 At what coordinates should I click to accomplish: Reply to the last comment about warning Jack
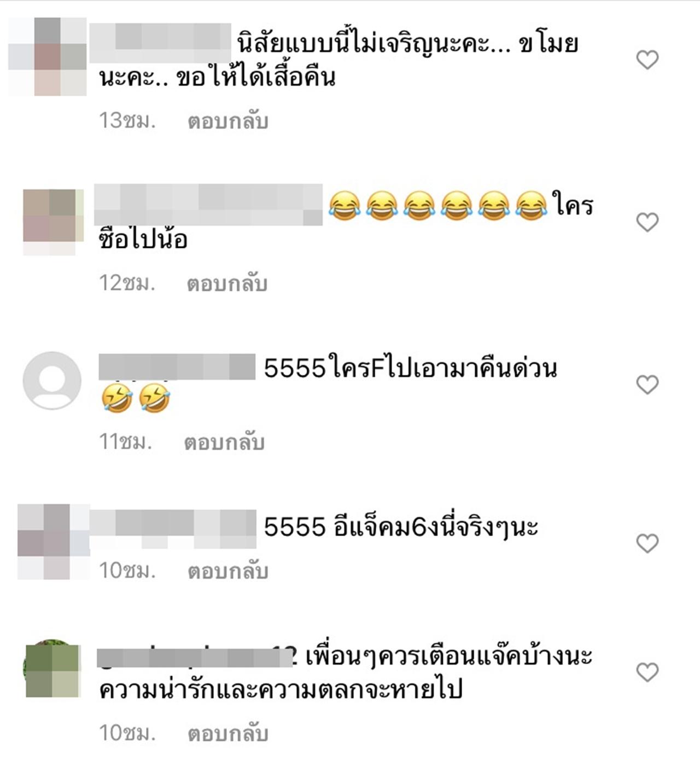(228, 733)
